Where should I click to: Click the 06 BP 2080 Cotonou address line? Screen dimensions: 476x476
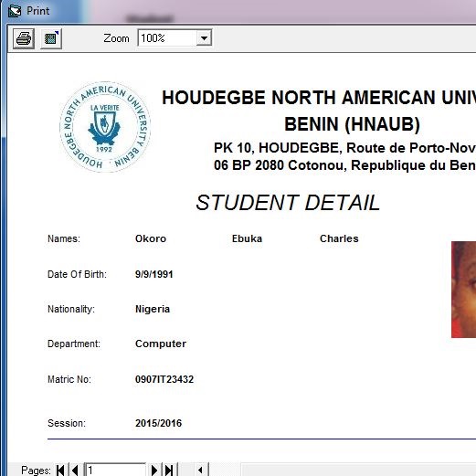pos(344,165)
